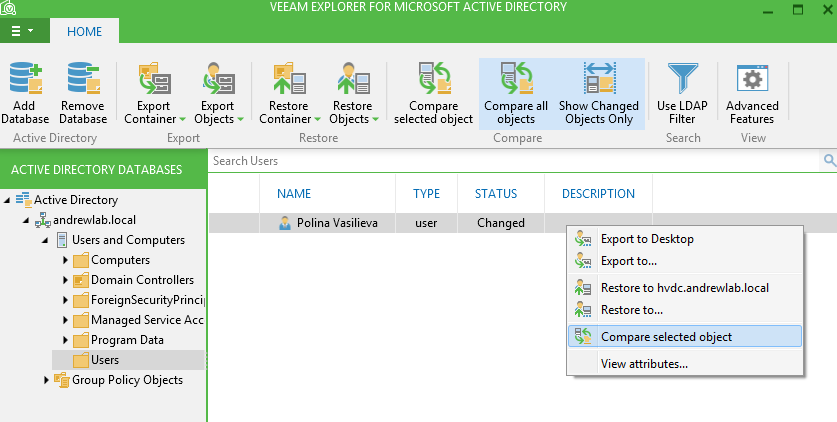Click the Users folder icon in tree
Screen dimensions: 837x422
(x=81, y=360)
